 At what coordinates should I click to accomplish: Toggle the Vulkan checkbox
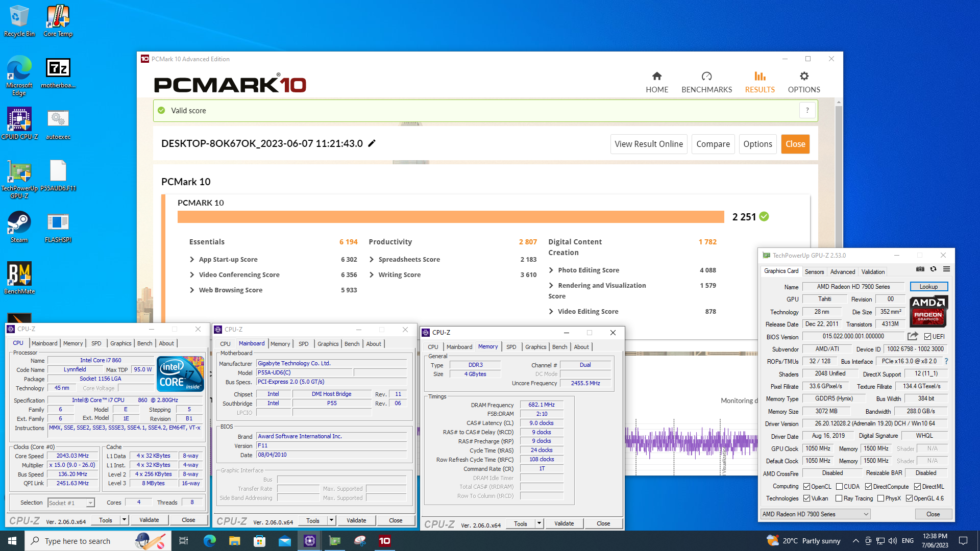(806, 498)
